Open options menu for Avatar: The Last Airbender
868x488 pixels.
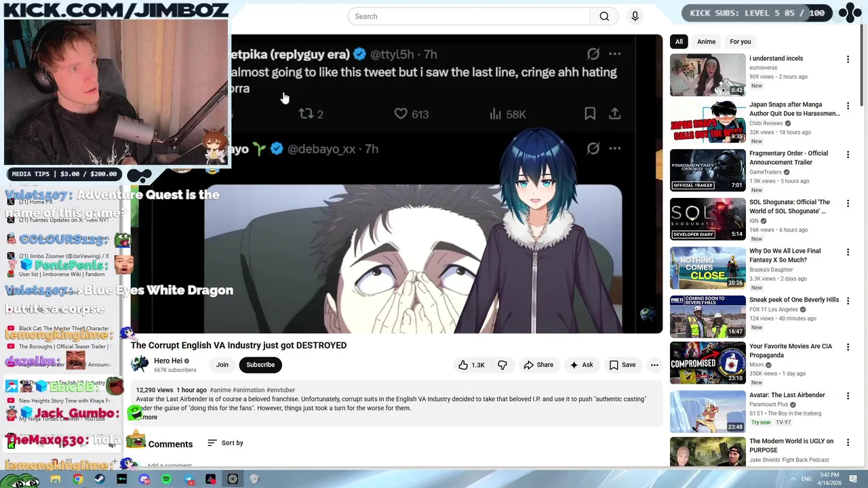[x=848, y=396]
